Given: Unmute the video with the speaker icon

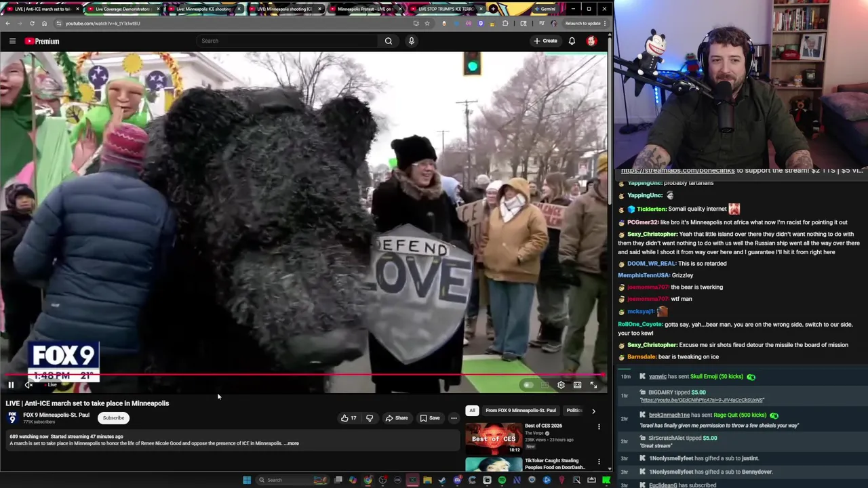Looking at the screenshot, I should point(29,385).
